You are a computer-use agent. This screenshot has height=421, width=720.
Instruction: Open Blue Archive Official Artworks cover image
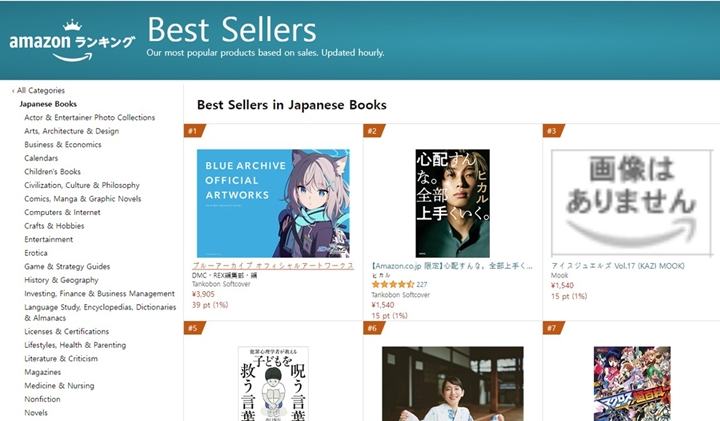point(273,203)
